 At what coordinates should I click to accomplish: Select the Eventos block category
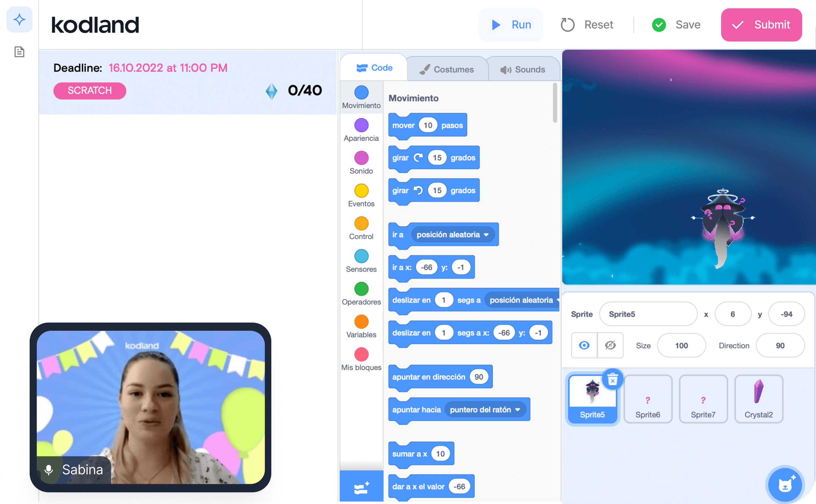[361, 191]
